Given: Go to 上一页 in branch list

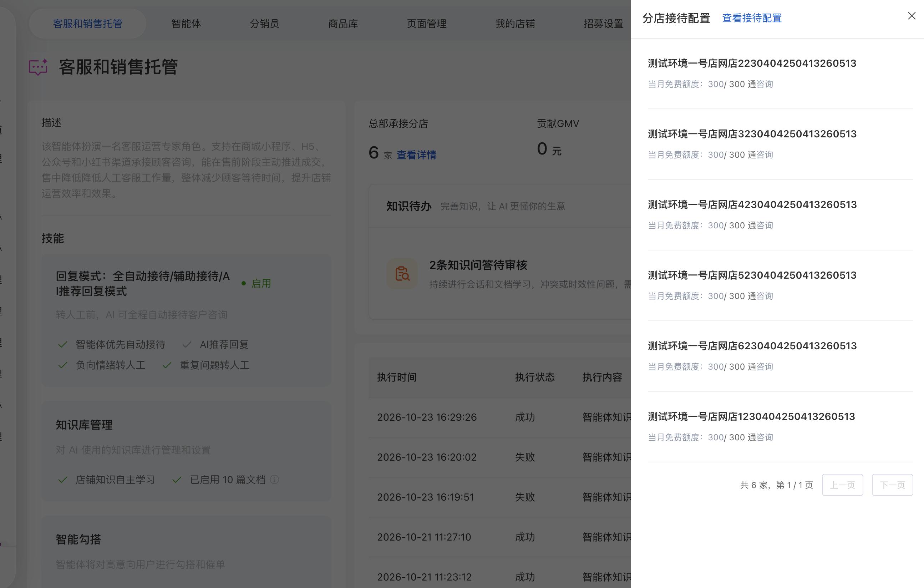Looking at the screenshot, I should click(842, 485).
